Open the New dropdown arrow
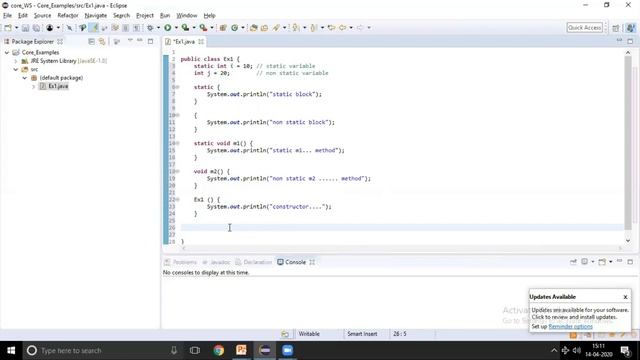640x360 pixels. [x=16, y=28]
